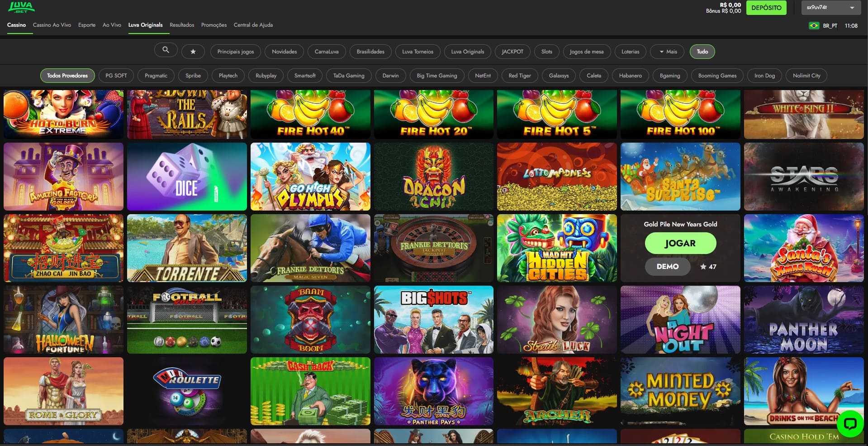The width and height of the screenshot is (868, 446).
Task: Open the Ao Vivo tab
Action: [x=112, y=25]
